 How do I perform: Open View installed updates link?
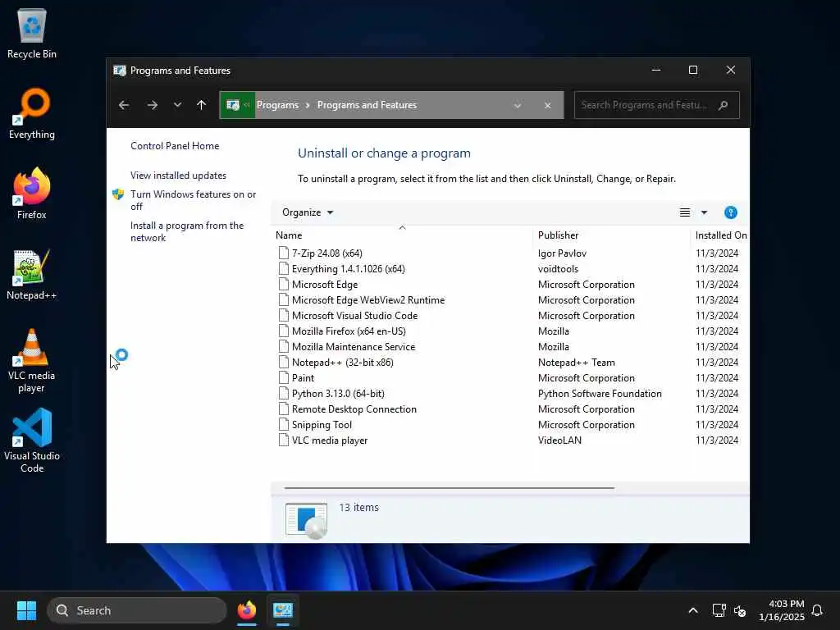(x=178, y=176)
